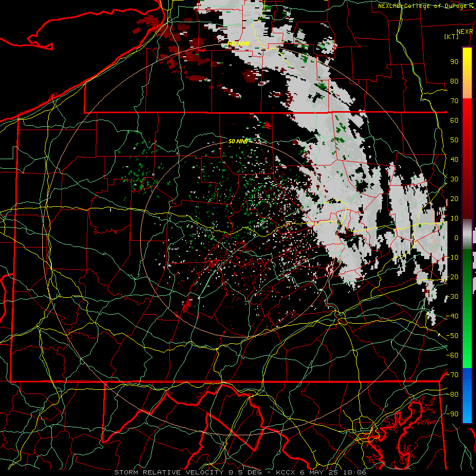Select the -10 knot scale label

click(452, 258)
